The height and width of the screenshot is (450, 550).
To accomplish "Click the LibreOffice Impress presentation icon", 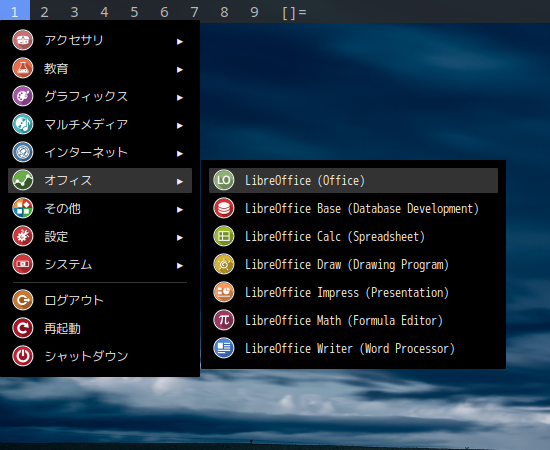I will 224,292.
